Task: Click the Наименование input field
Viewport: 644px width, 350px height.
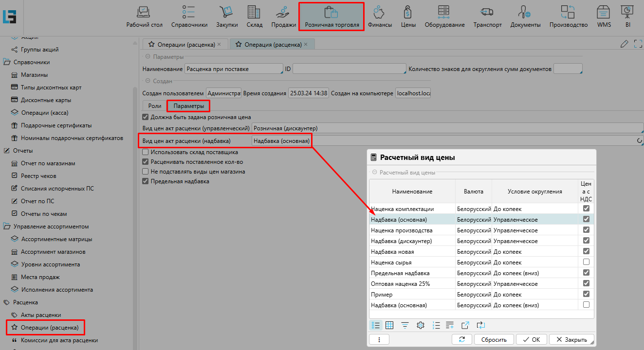Action: pyautogui.click(x=234, y=69)
